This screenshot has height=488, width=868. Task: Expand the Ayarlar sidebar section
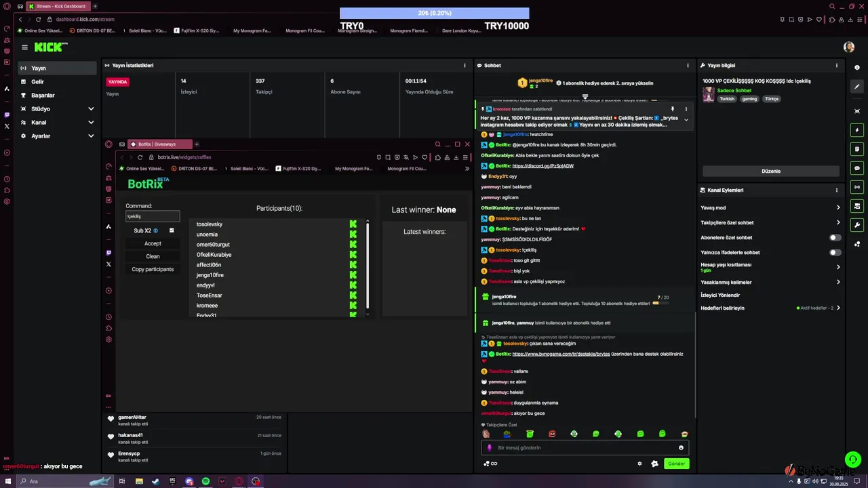pyautogui.click(x=91, y=136)
